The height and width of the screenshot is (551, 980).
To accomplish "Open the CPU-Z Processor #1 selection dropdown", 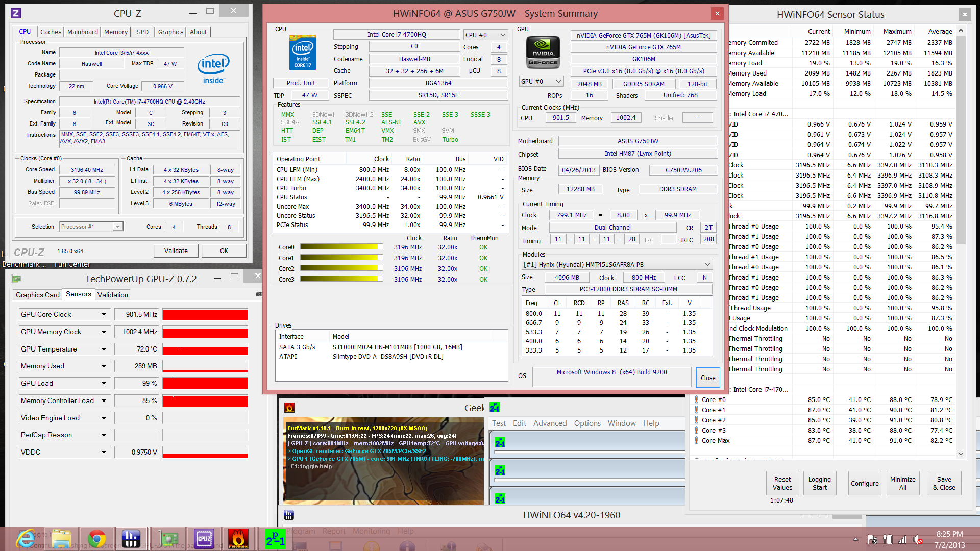I will [x=117, y=227].
